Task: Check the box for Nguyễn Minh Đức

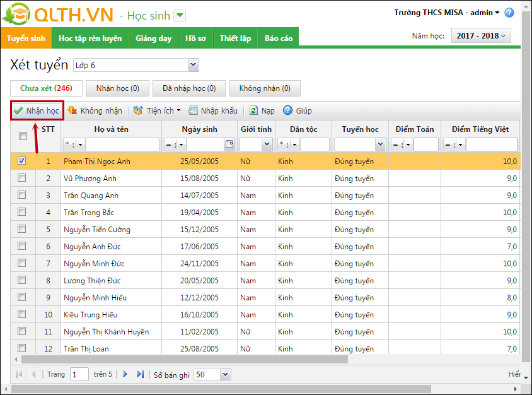Action: click(21, 263)
